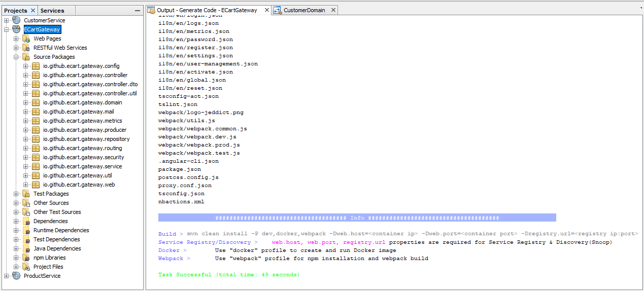The height and width of the screenshot is (291, 644).
Task: Select the Test Dependencies node
Action: click(57, 239)
